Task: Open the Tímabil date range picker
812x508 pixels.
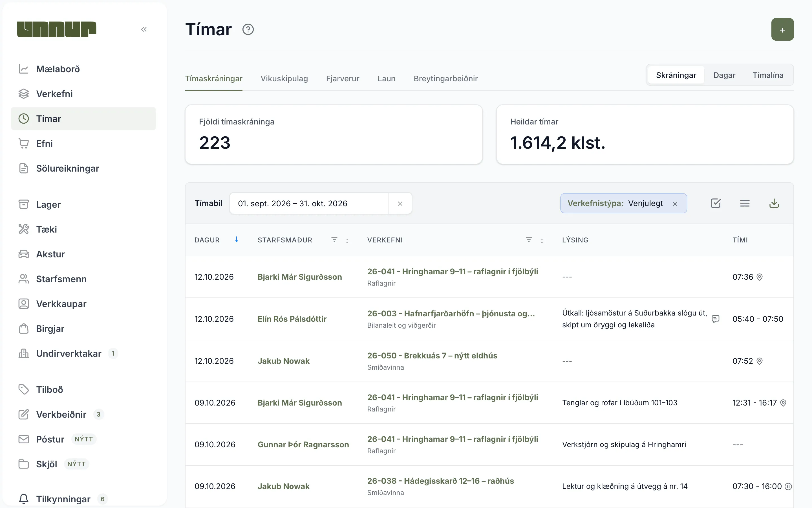Action: point(309,203)
